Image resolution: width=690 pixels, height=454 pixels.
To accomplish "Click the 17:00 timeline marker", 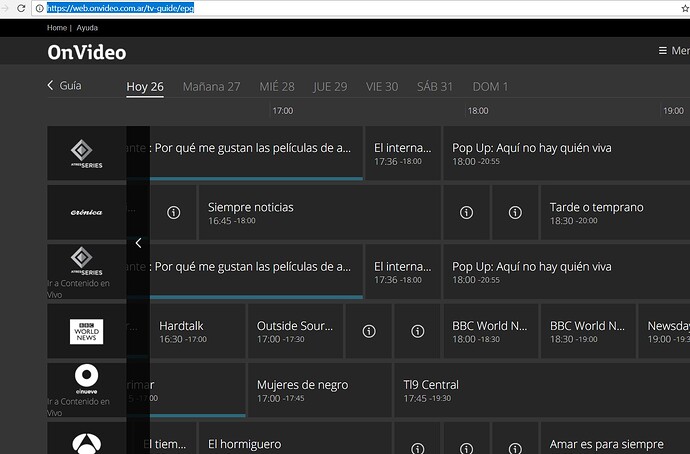I will [x=283, y=111].
